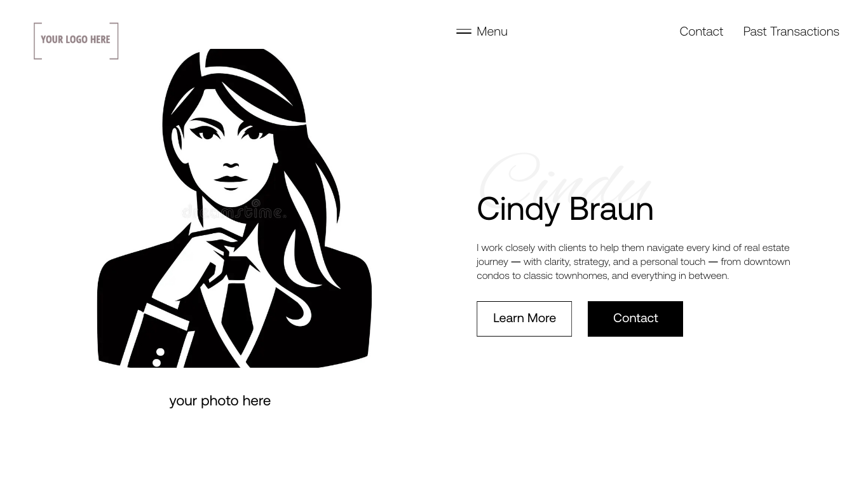Select the Cindy Braun name heading
Screen dimensions: 868x488
point(565,208)
